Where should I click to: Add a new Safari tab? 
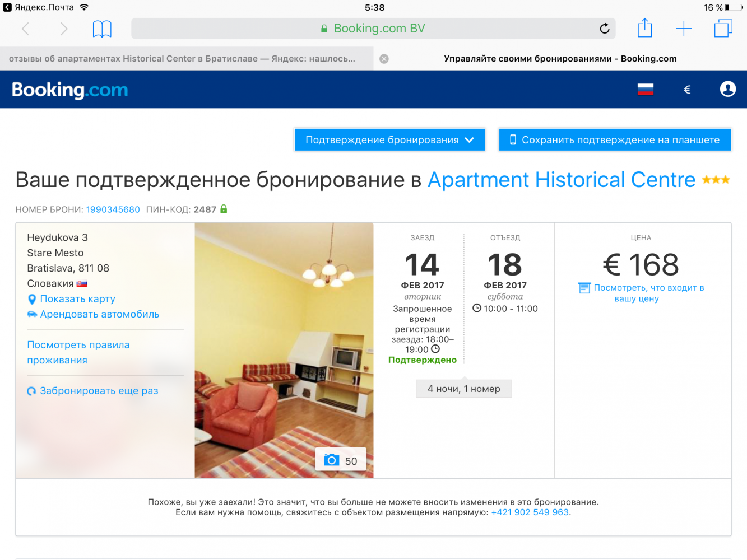pos(684,29)
